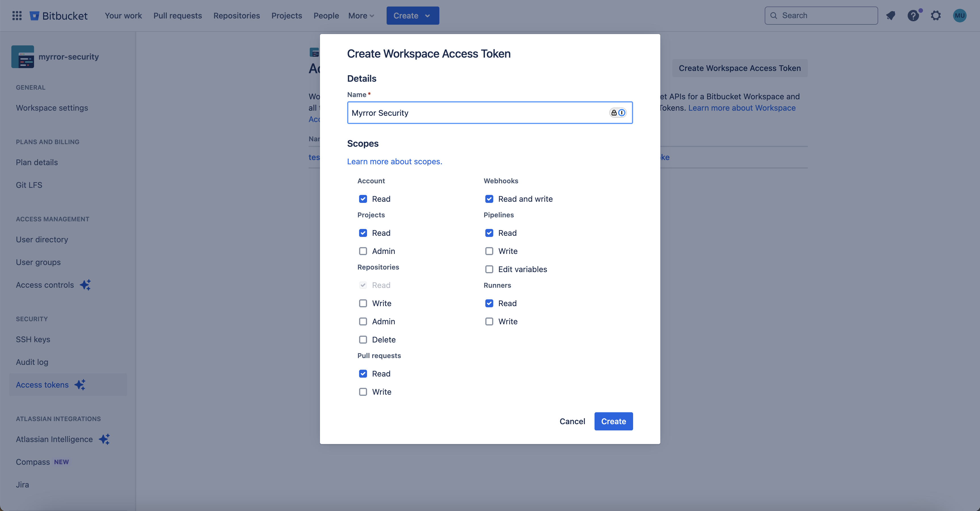Uncheck Projects Read scope

363,233
